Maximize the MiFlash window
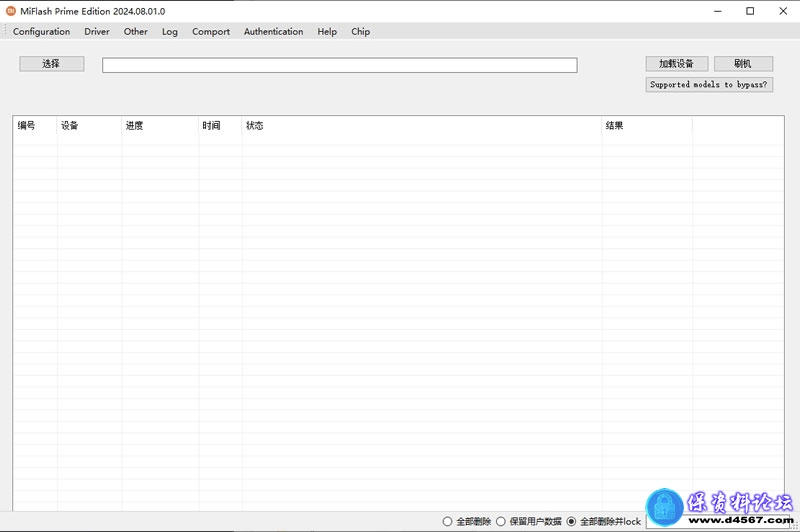The image size is (800, 532). point(750,11)
